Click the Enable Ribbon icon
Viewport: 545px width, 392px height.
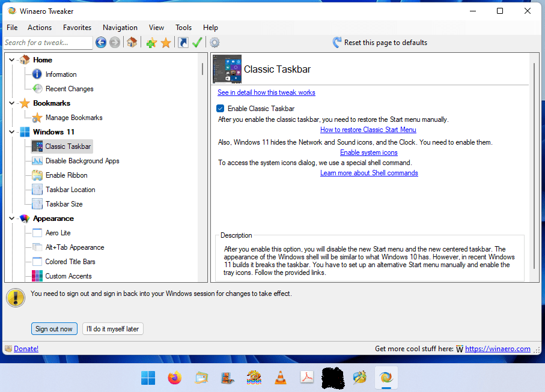(37, 175)
